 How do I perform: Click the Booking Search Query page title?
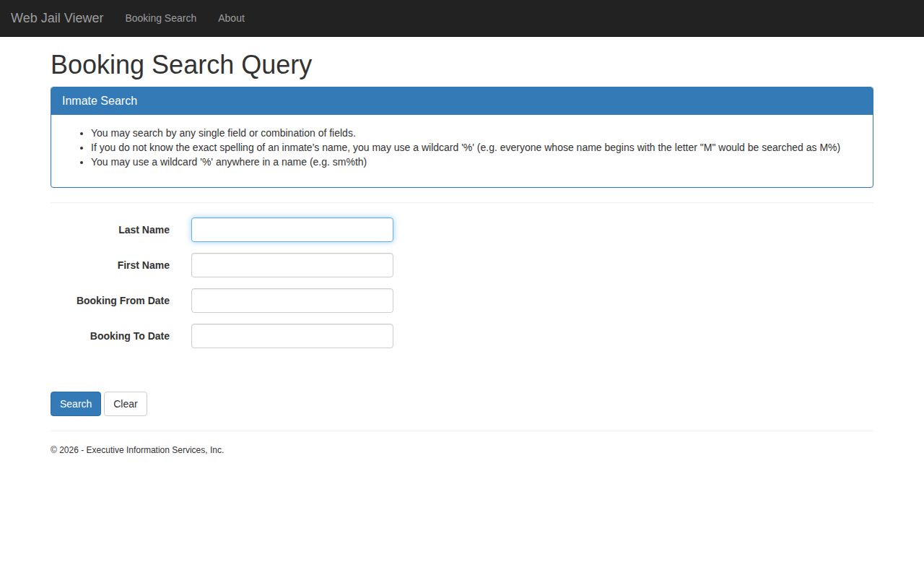[x=181, y=65]
